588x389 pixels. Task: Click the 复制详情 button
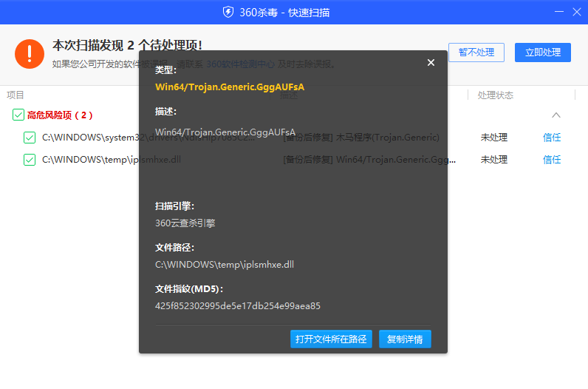coord(405,339)
